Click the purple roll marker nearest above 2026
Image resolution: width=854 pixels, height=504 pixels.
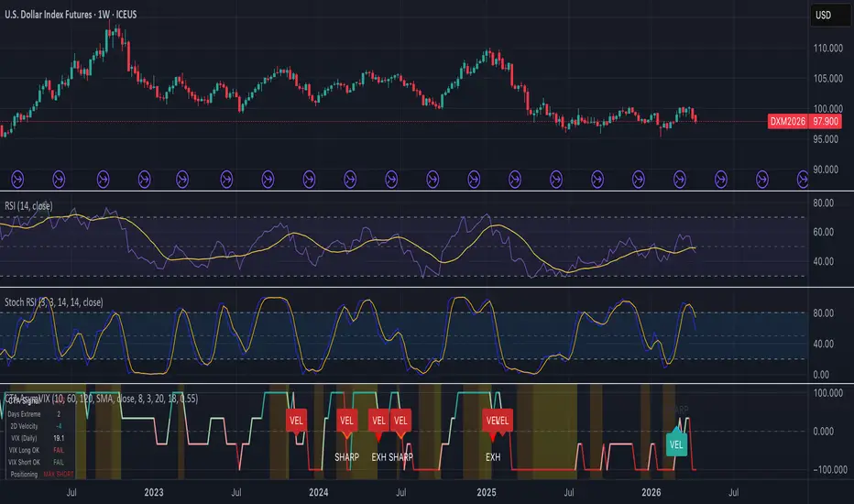[639, 179]
